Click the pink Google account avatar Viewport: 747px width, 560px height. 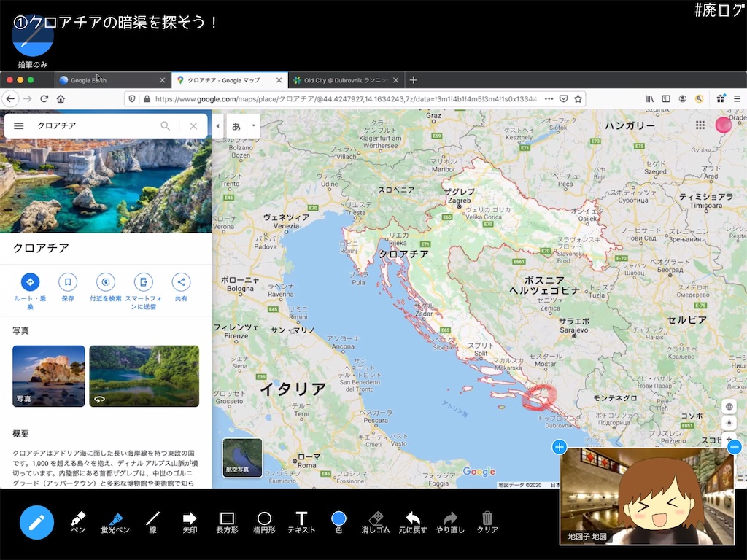point(723,125)
